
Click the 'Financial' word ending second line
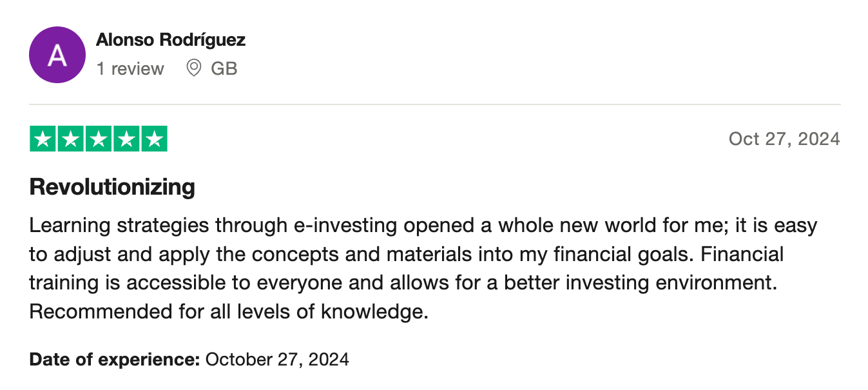[x=742, y=254]
